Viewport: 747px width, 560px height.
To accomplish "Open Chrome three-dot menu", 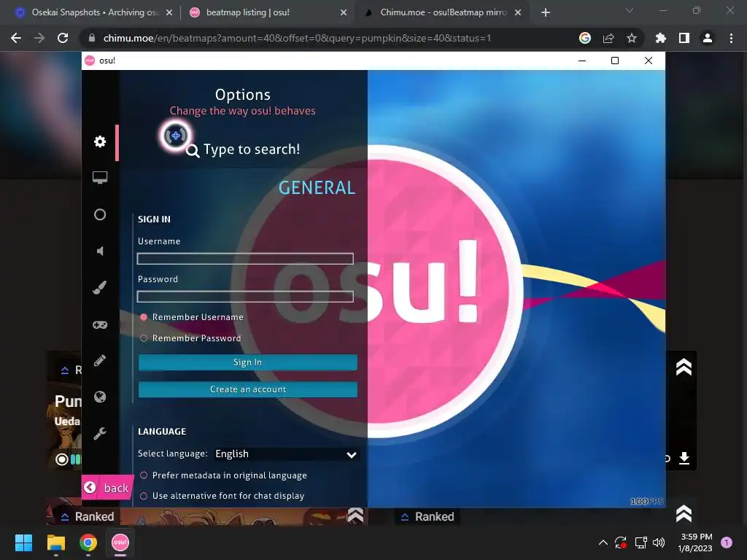I will coord(731,38).
